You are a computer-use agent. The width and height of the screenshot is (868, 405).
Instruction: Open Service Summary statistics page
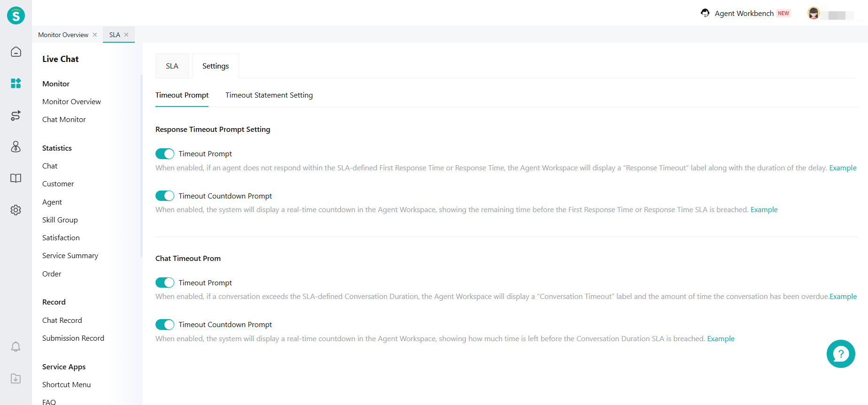(70, 256)
